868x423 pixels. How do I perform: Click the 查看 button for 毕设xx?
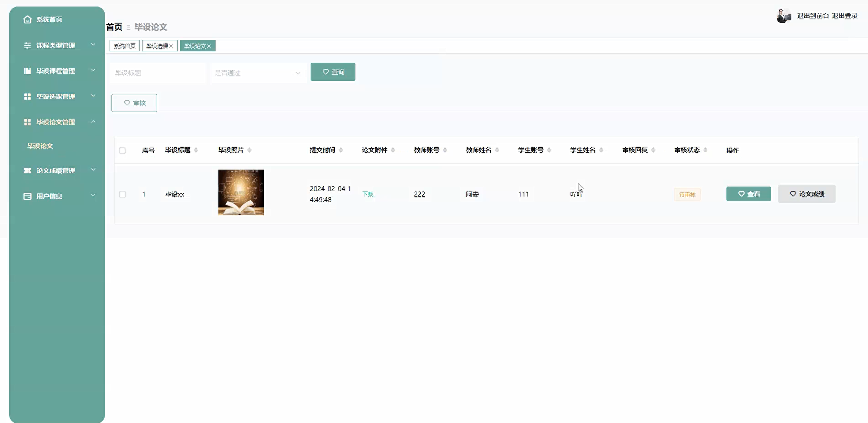[748, 194]
